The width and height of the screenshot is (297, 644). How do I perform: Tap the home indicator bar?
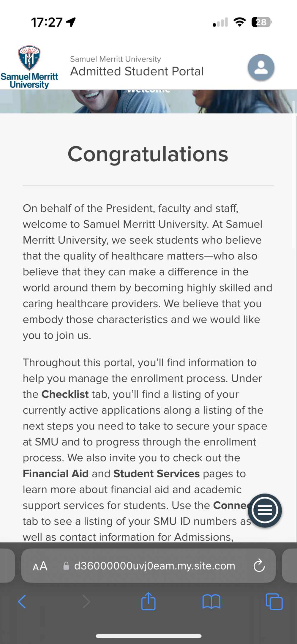pyautogui.click(x=148, y=636)
